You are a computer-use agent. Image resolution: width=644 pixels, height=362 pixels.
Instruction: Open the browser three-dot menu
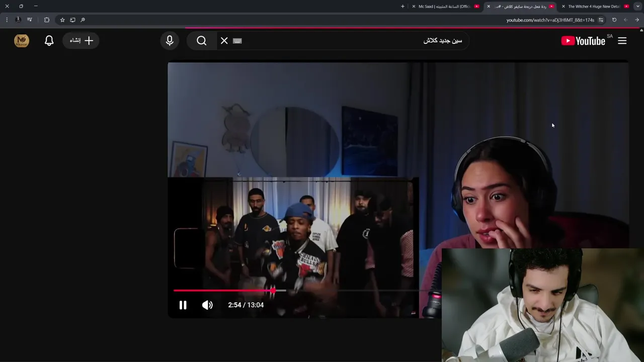click(x=7, y=20)
